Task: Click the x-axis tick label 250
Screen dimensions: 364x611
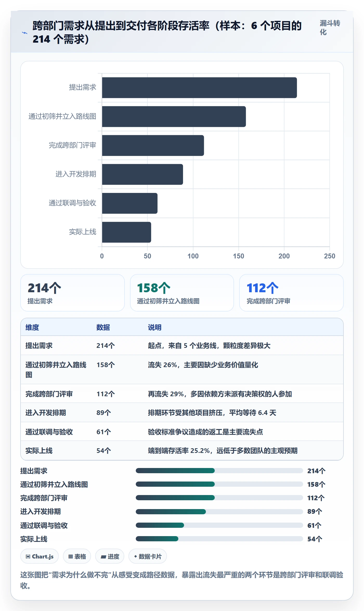Action: [x=329, y=256]
